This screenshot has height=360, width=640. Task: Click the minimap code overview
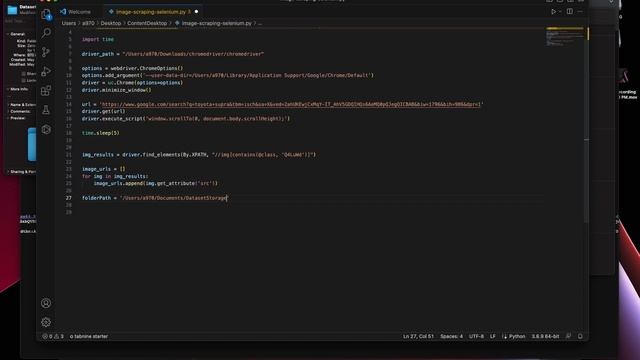(565, 37)
